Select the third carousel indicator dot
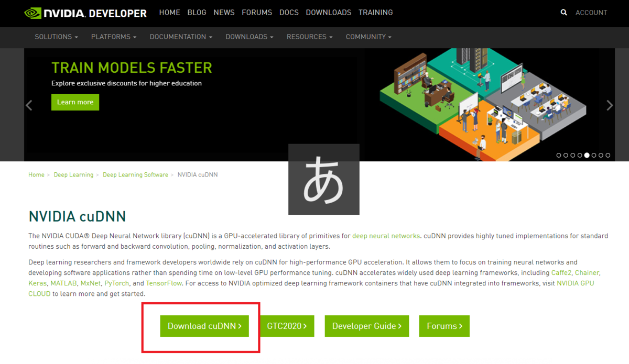This screenshot has width=629, height=364. pos(573,155)
